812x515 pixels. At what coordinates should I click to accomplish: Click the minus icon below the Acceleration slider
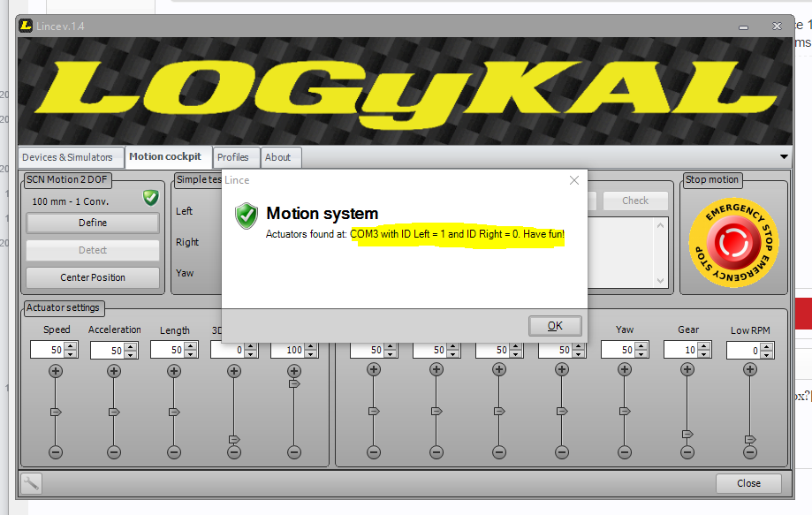point(114,452)
